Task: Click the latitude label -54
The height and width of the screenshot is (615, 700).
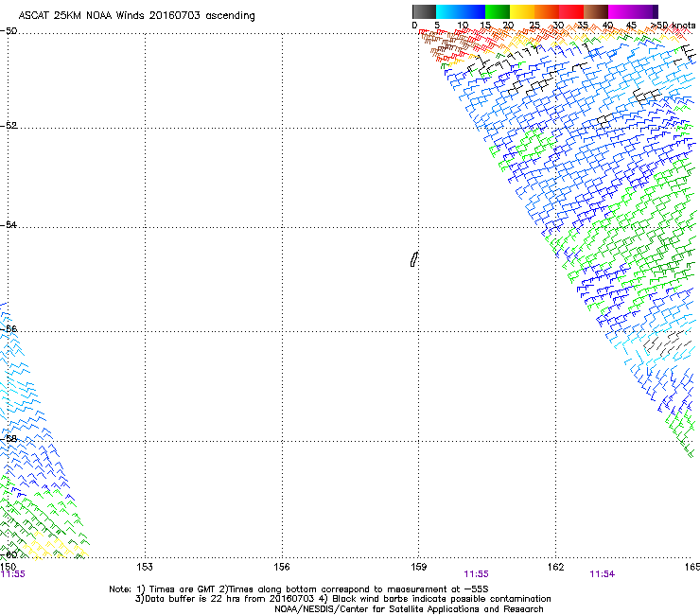Action: (9, 224)
